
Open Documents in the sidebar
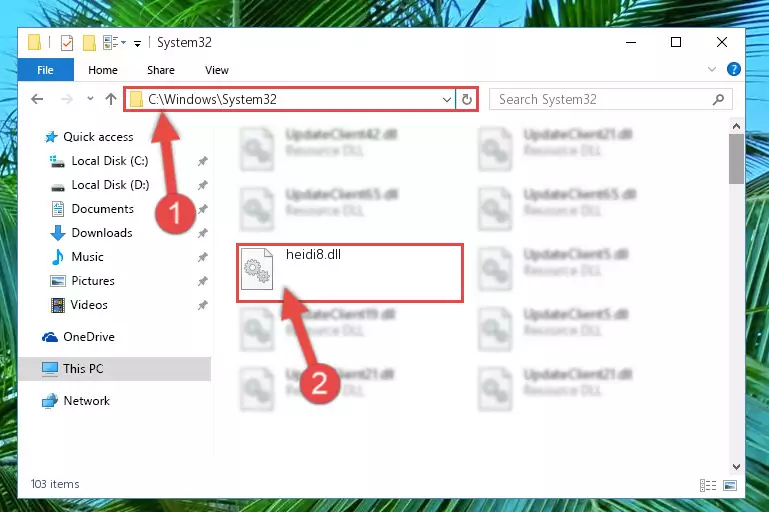[103, 209]
